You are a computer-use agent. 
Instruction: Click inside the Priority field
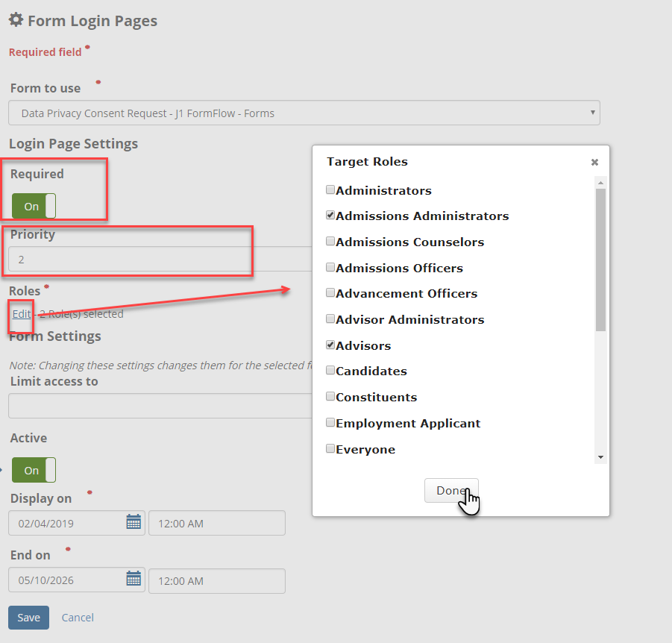click(x=128, y=258)
